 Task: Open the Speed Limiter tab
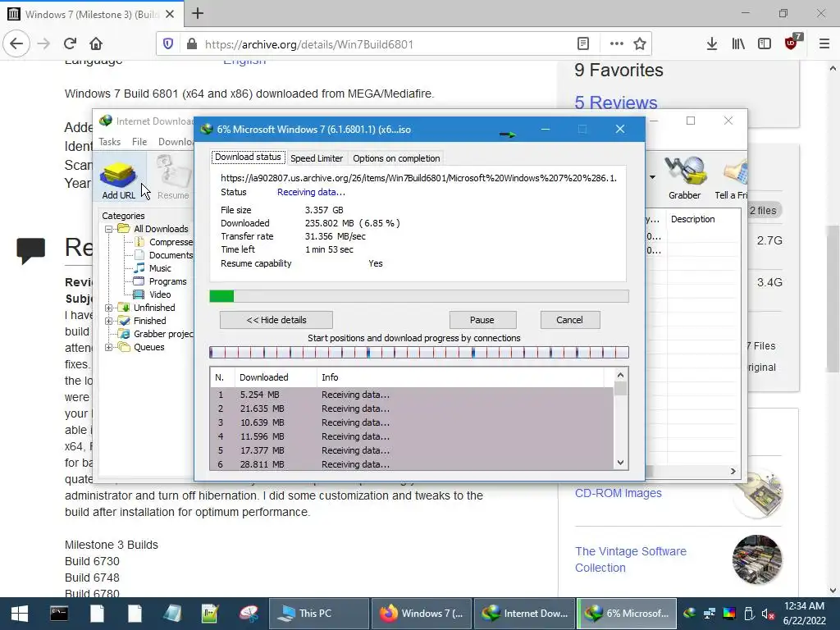click(x=317, y=158)
